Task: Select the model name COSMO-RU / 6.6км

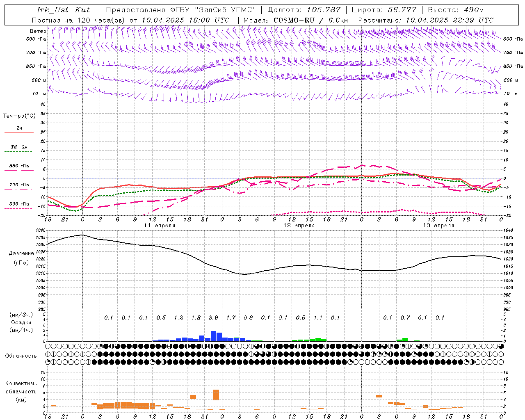Action: pos(311,20)
